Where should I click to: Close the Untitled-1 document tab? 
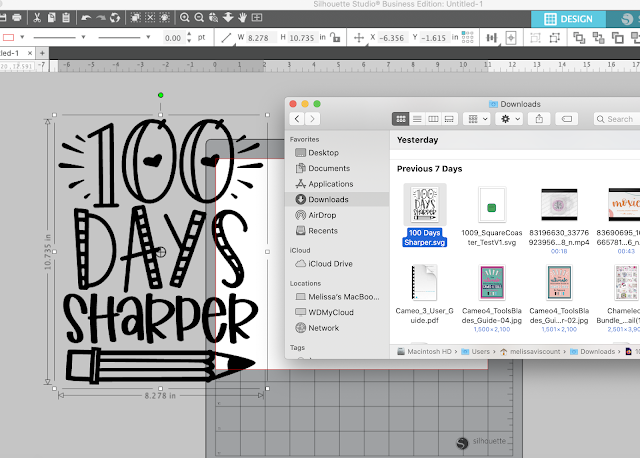tap(30, 53)
